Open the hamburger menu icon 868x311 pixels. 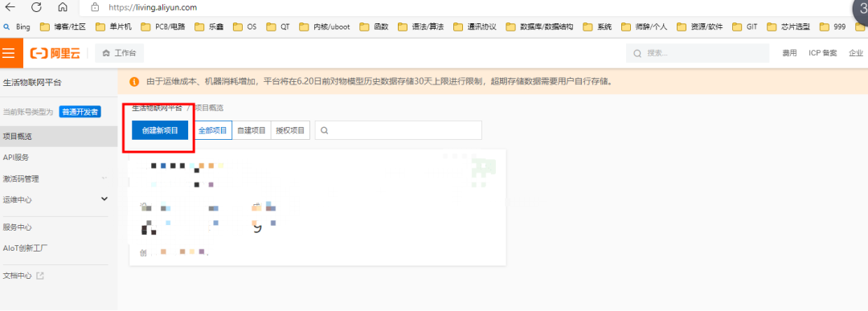tap(8, 52)
